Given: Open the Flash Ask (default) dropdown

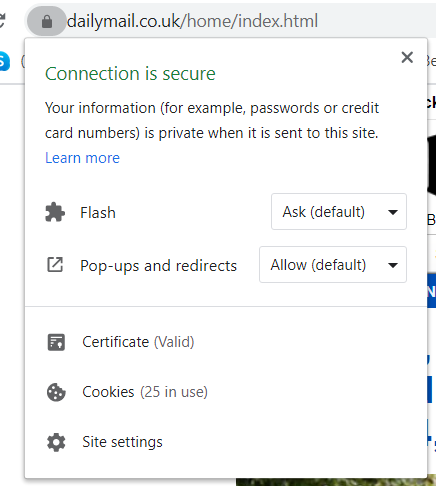Looking at the screenshot, I should 339,212.
